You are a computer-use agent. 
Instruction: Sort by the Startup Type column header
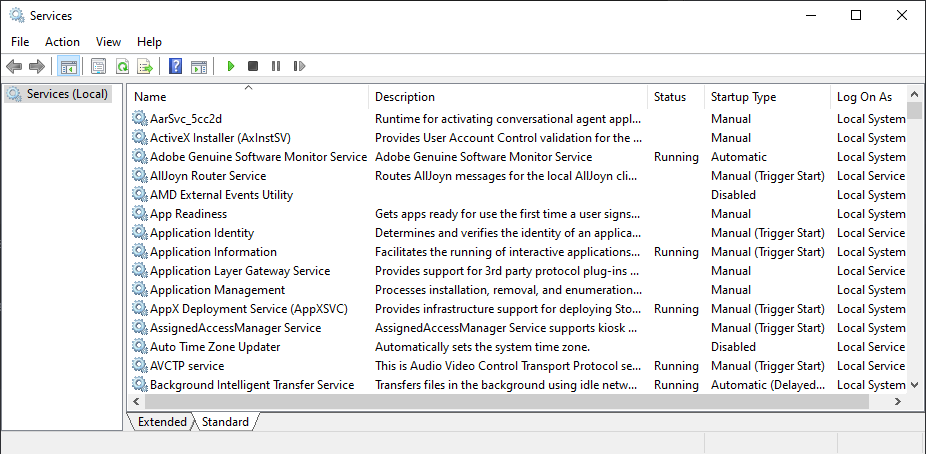tap(768, 97)
